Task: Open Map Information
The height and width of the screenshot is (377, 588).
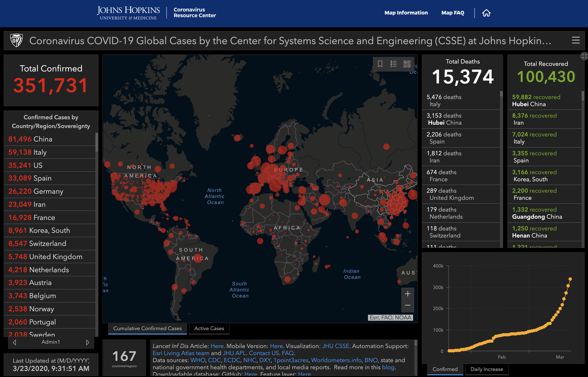Action: tap(406, 13)
